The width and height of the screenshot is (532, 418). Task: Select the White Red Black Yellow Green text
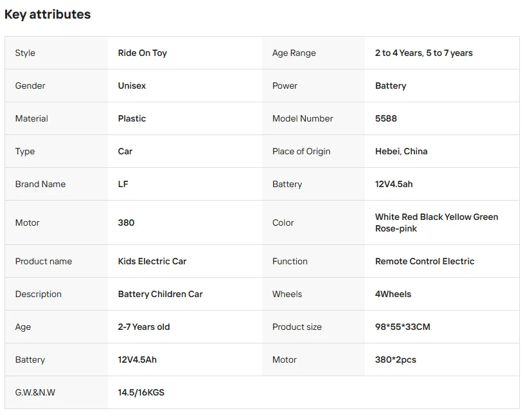click(436, 217)
